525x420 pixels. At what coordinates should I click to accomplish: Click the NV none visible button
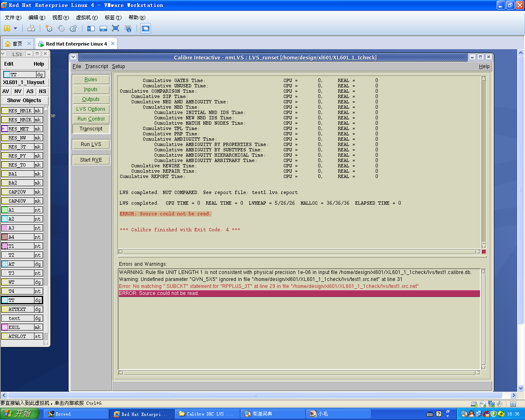point(18,91)
